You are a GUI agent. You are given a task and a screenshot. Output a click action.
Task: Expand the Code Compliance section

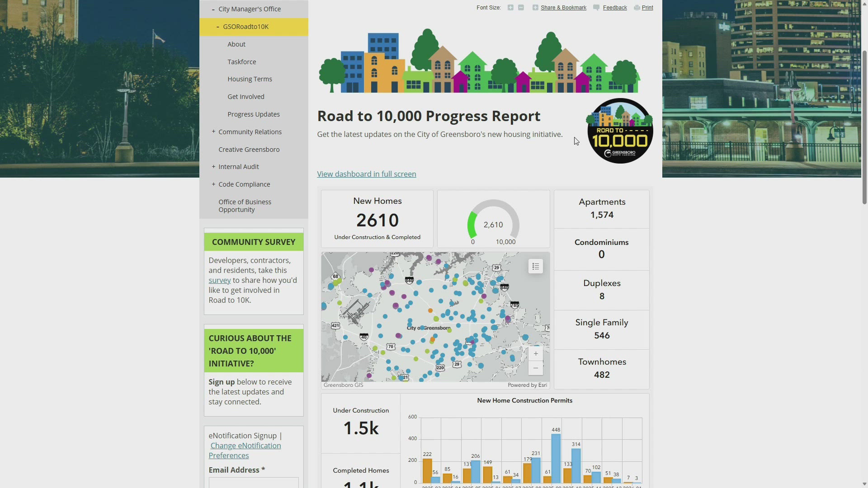pos(213,184)
